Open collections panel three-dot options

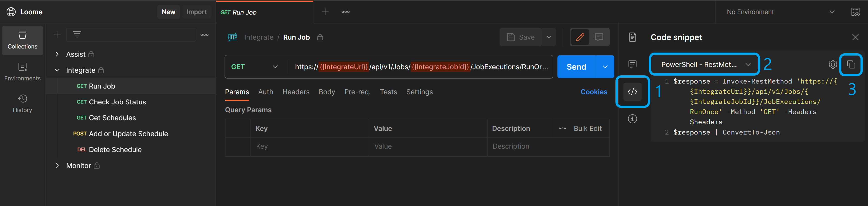205,35
